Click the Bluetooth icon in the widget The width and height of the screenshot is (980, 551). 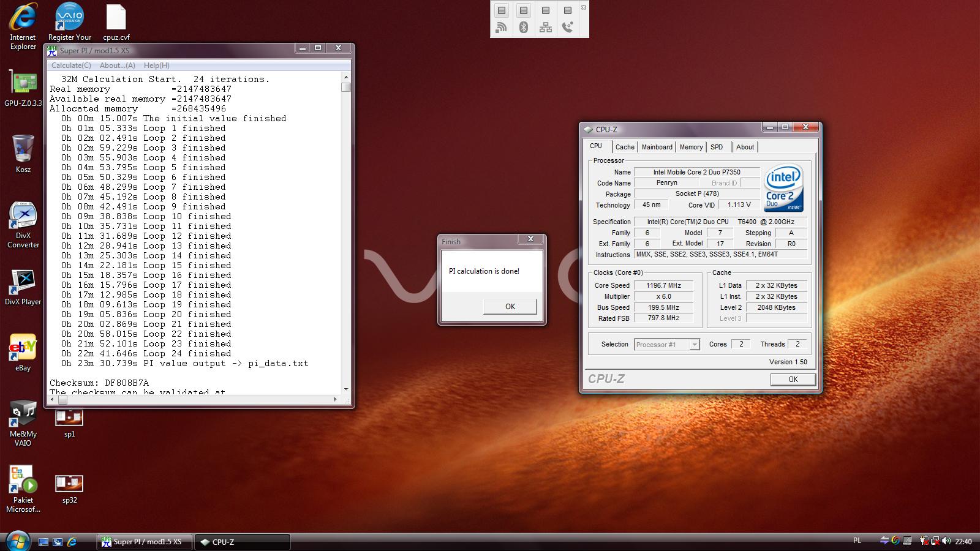[x=524, y=27]
